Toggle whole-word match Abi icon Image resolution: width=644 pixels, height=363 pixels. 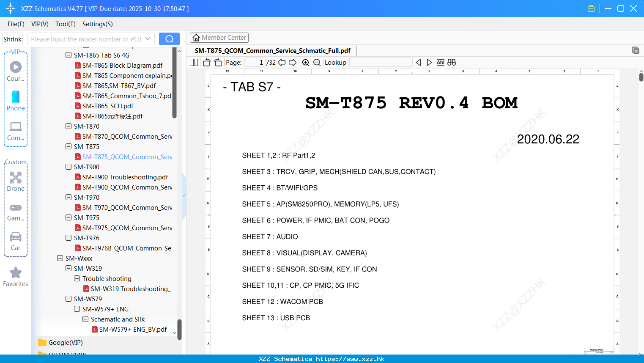pyautogui.click(x=440, y=63)
